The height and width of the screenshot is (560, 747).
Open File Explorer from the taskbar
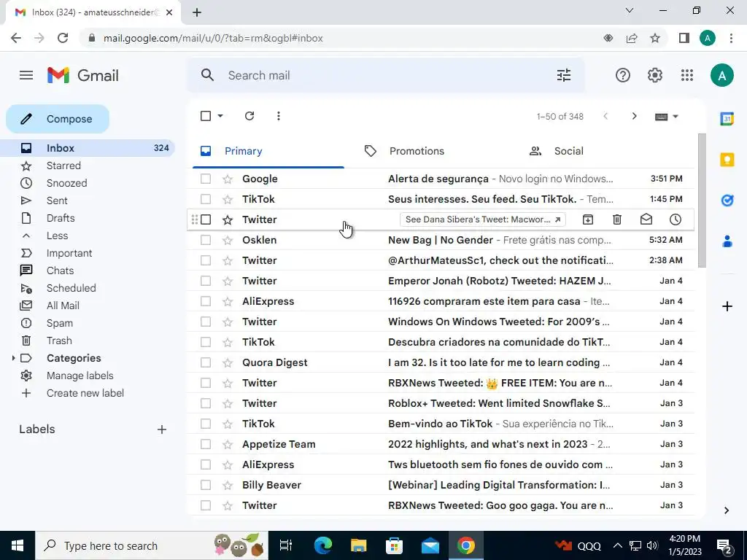tap(358, 545)
